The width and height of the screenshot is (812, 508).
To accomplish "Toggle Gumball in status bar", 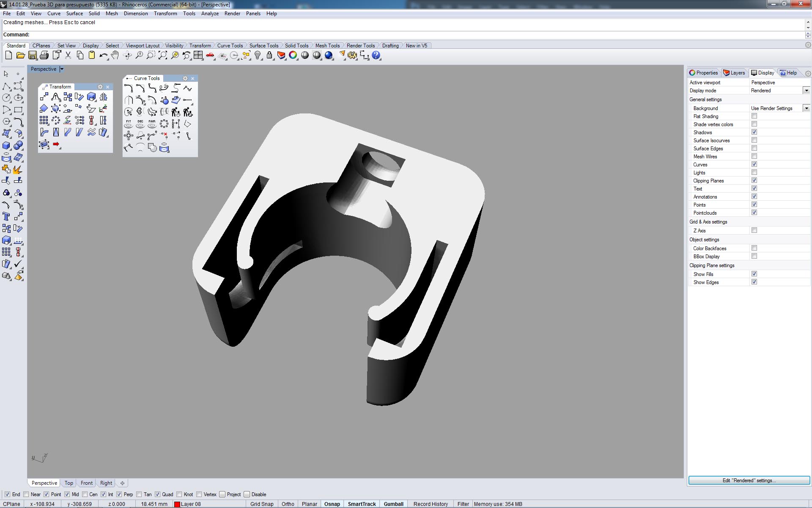I will (393, 504).
